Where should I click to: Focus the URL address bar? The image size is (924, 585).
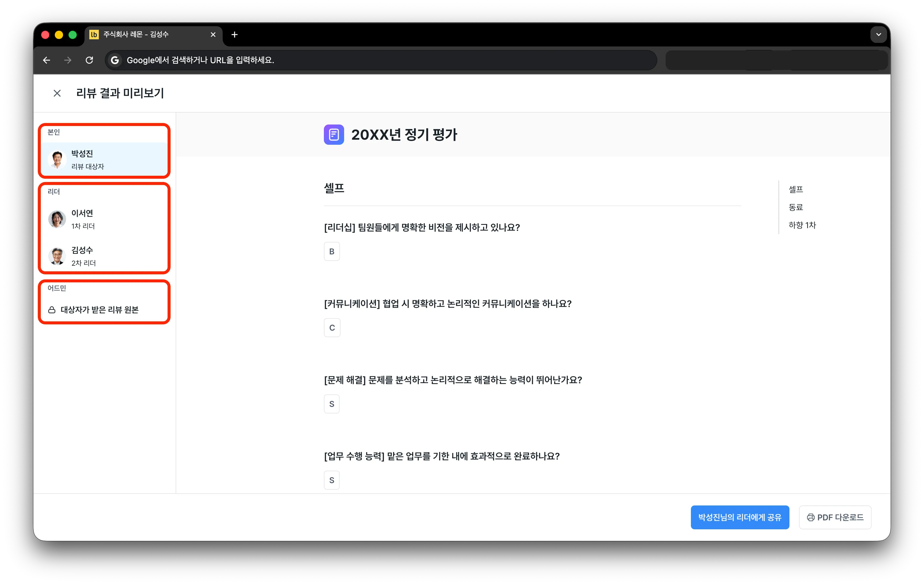pyautogui.click(x=381, y=60)
